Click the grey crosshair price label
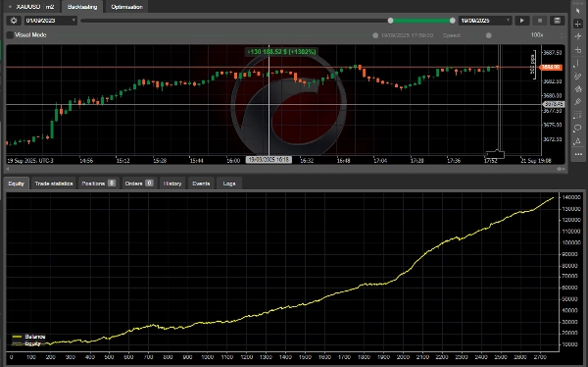Viewport: 588px width, 367px height. (553, 104)
